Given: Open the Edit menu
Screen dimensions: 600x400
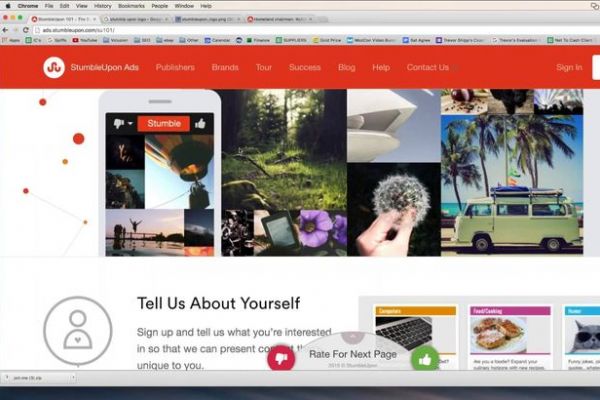Looking at the screenshot, I should (64, 6).
